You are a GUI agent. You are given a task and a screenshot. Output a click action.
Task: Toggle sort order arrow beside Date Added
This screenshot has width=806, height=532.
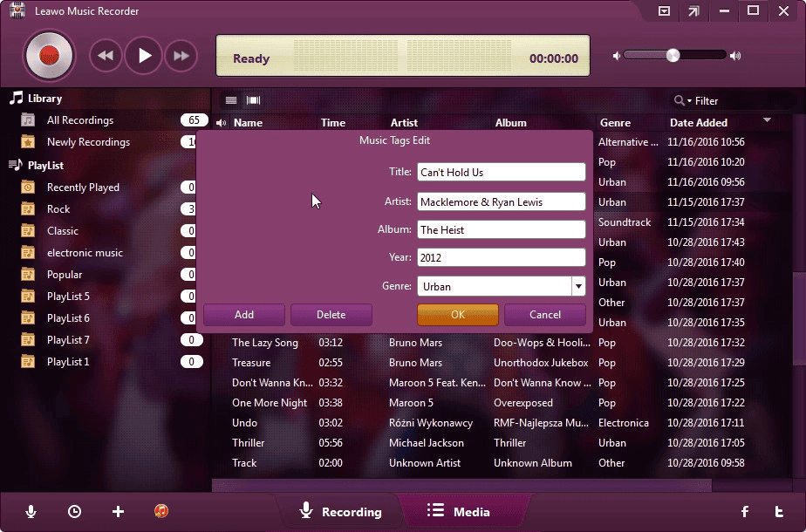767,120
